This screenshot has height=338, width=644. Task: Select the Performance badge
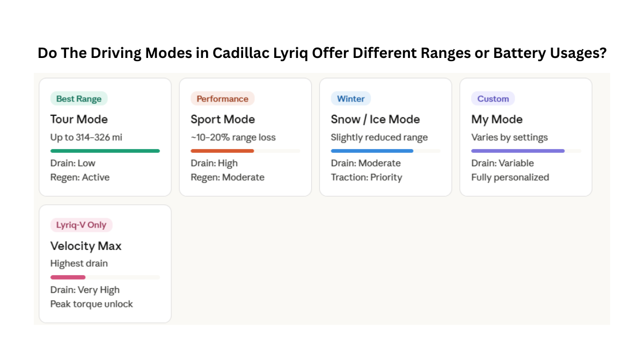pos(222,99)
